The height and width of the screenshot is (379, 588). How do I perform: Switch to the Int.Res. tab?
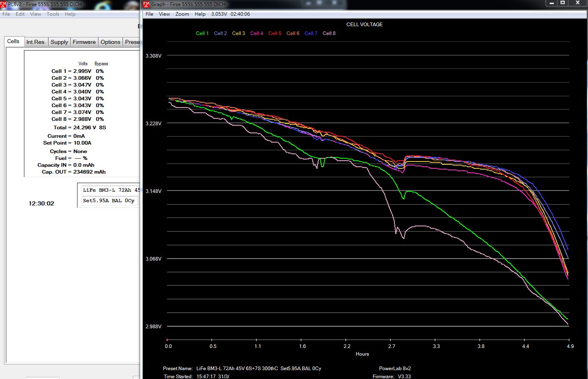[x=36, y=42]
